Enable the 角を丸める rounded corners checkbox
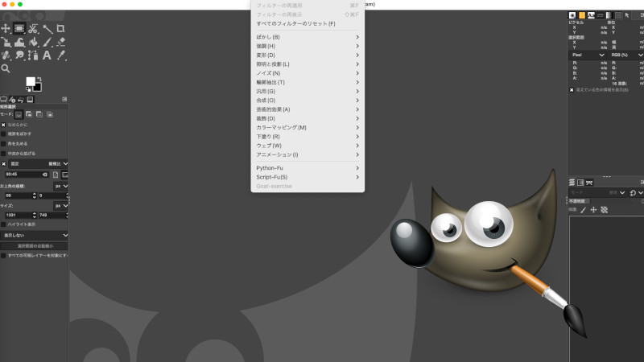The width and height of the screenshot is (644, 362). pos(3,144)
